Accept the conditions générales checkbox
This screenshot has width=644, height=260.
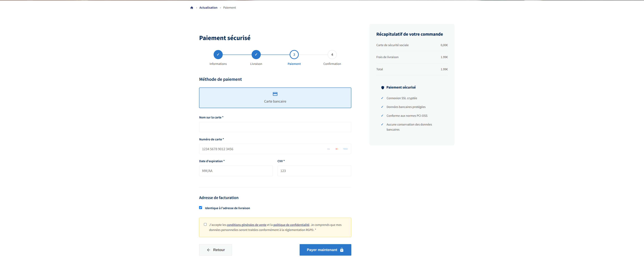click(205, 224)
